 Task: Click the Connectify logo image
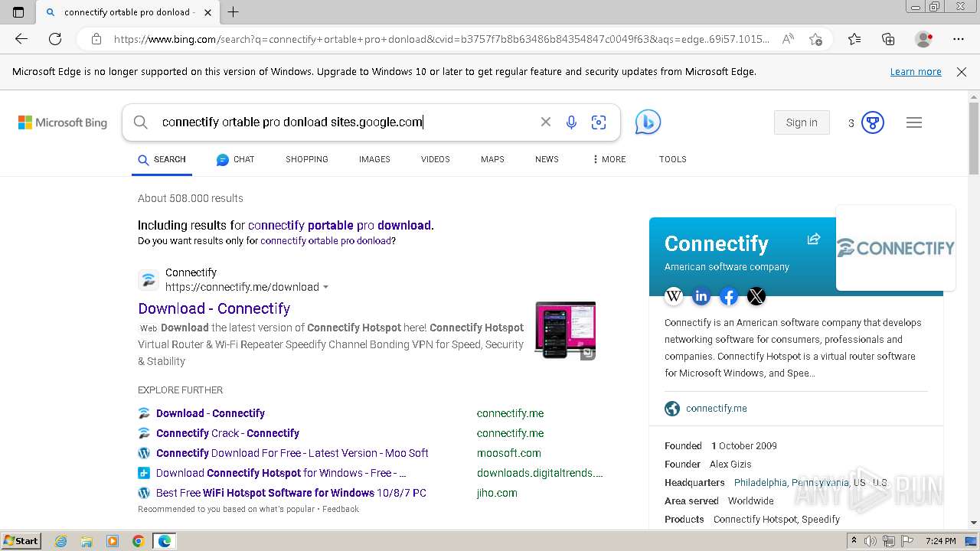point(896,248)
